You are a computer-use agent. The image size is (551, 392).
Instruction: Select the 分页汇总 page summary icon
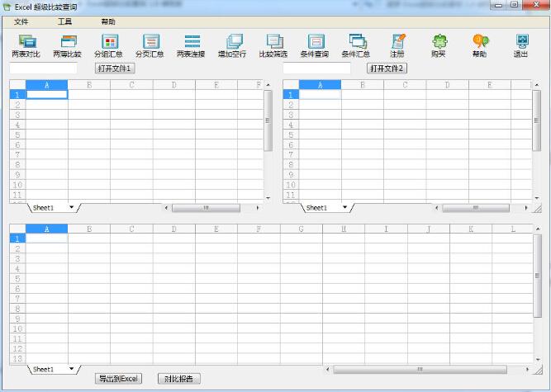point(150,45)
